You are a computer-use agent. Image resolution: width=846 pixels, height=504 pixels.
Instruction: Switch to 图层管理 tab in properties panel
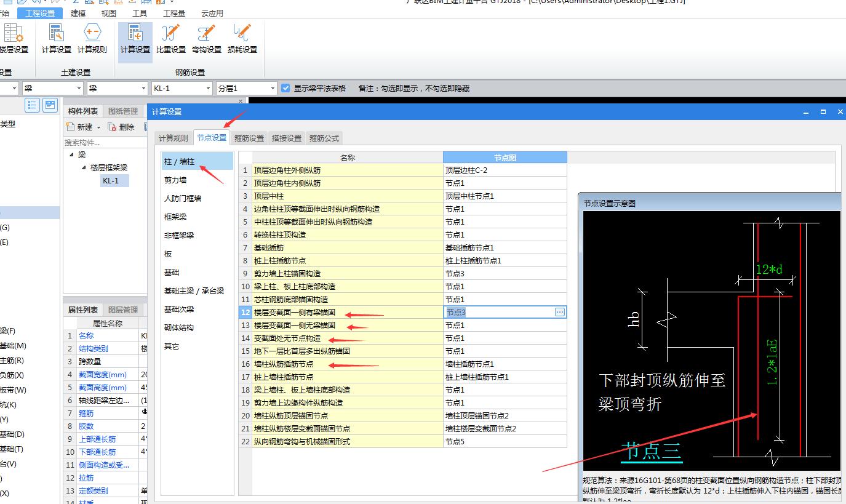point(123,310)
